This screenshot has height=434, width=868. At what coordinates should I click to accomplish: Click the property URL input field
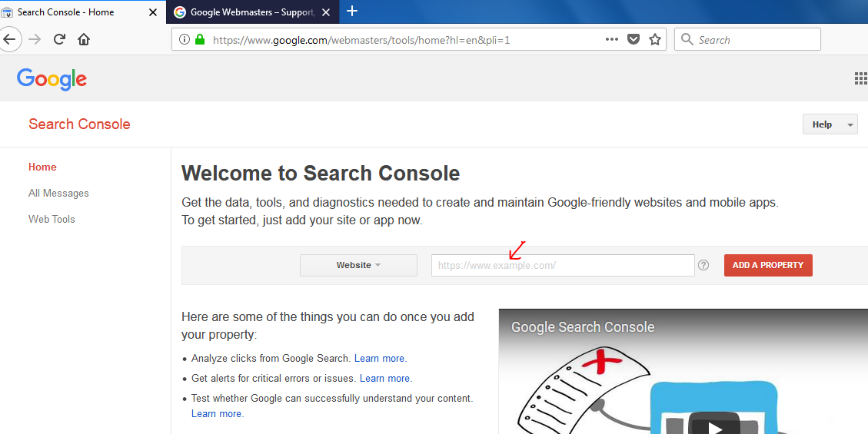563,265
